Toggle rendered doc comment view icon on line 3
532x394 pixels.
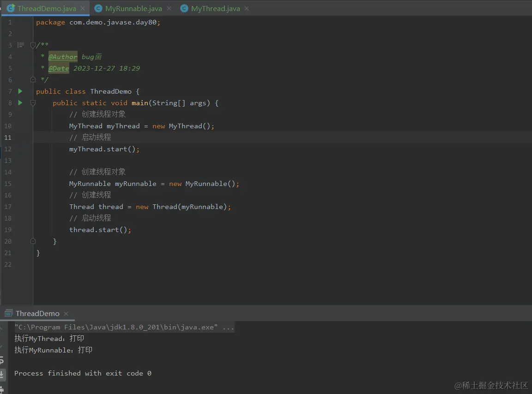[21, 45]
